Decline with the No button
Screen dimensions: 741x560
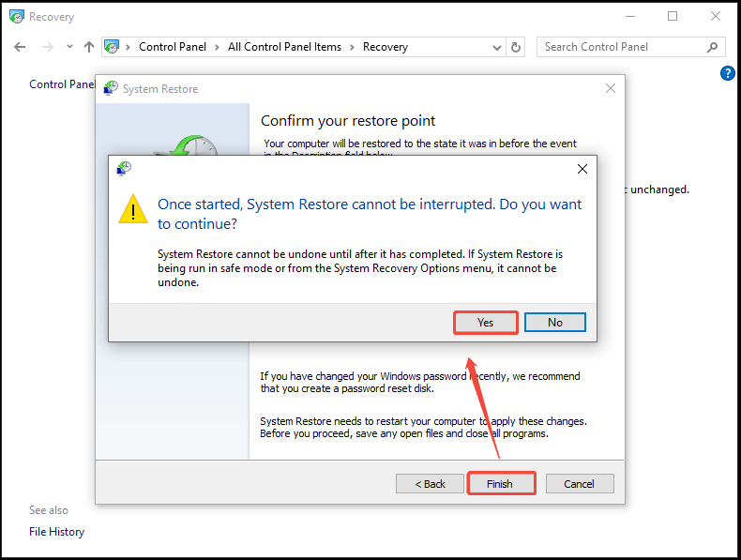tap(554, 323)
